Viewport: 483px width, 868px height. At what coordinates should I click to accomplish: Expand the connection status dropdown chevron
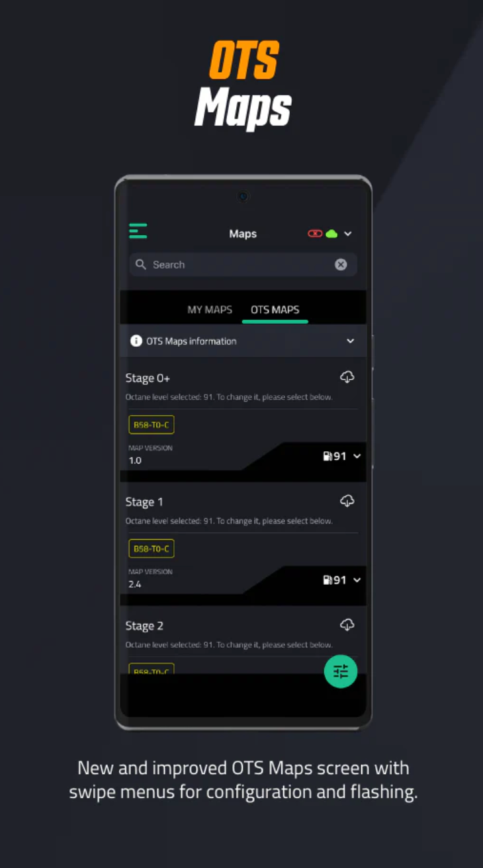(348, 234)
